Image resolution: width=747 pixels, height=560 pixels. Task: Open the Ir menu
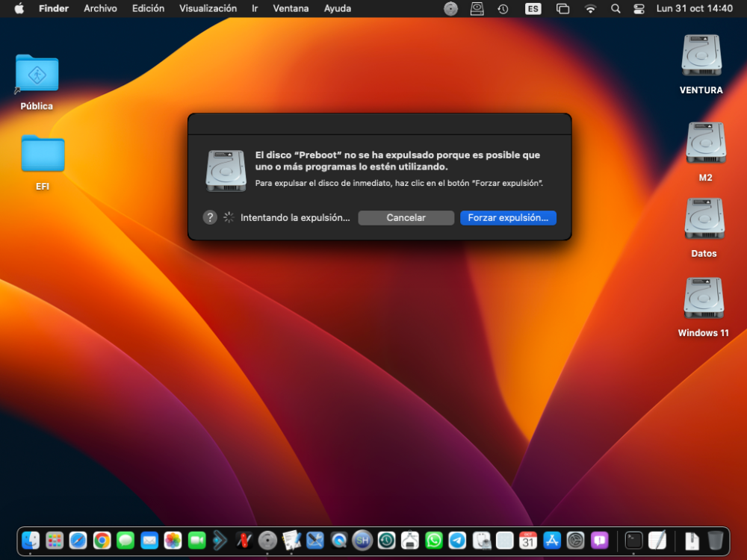coord(255,8)
